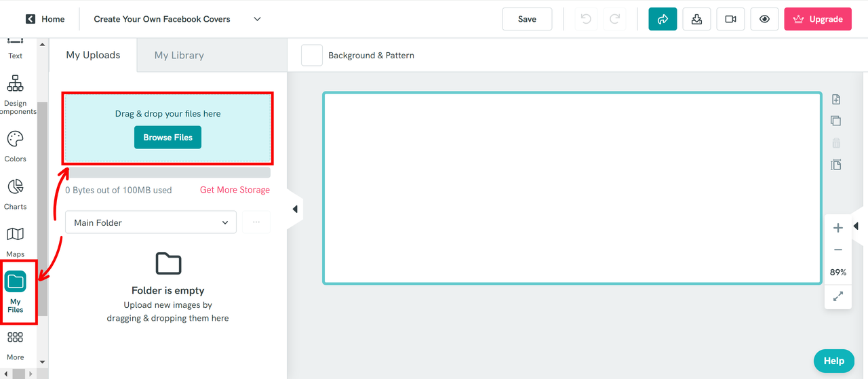
Task: Click the blank canvas area
Action: (x=572, y=188)
